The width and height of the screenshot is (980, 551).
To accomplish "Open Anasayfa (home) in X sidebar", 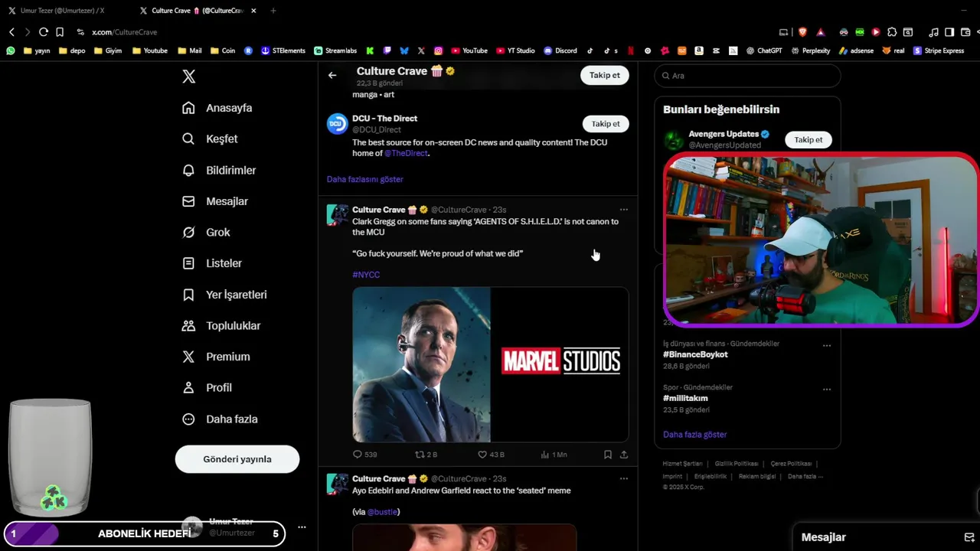I will coord(217,108).
